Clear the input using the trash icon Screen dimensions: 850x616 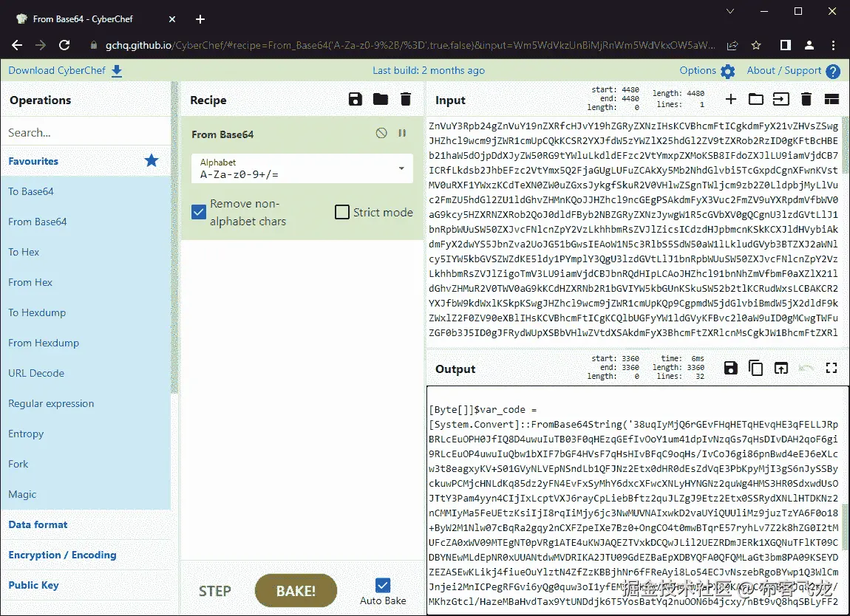pos(806,98)
